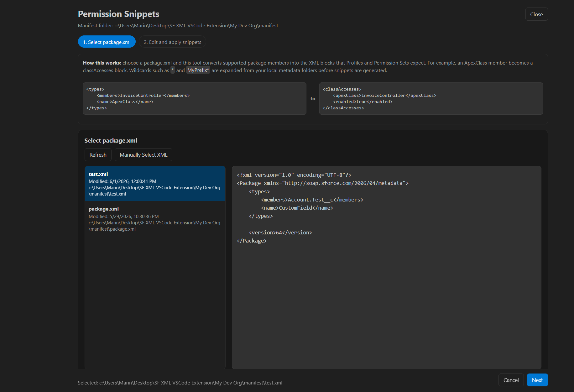Click the Cancel button
Viewport: 574px width, 392px height.
(x=511, y=380)
